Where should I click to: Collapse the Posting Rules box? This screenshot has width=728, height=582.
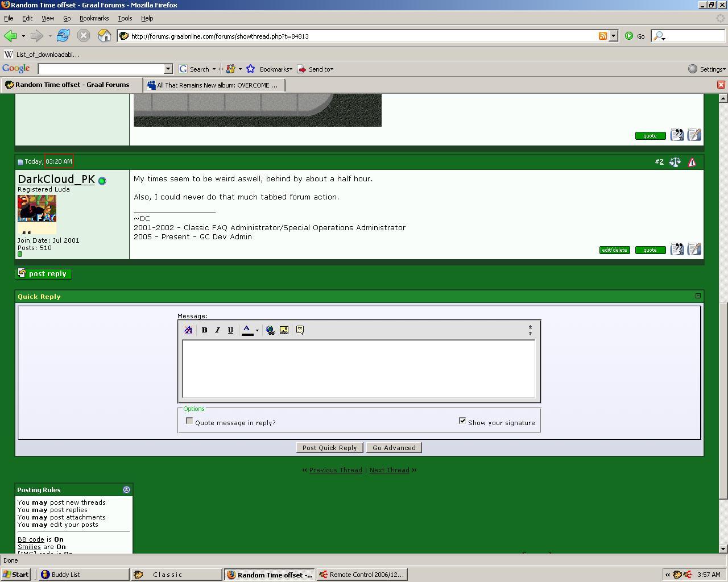click(126, 489)
